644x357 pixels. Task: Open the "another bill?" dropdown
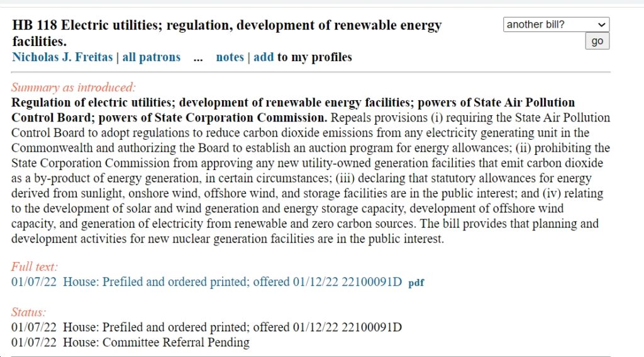click(556, 25)
